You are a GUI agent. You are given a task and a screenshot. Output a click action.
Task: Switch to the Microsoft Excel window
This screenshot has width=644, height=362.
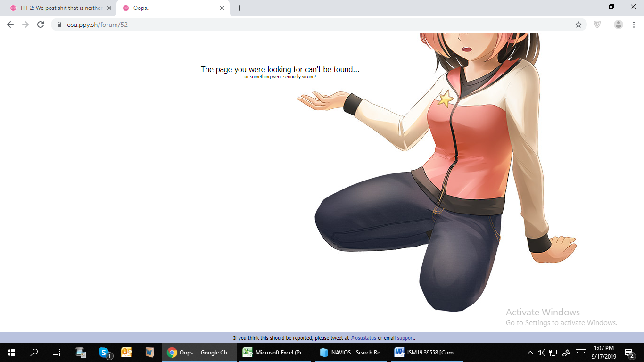point(275,352)
